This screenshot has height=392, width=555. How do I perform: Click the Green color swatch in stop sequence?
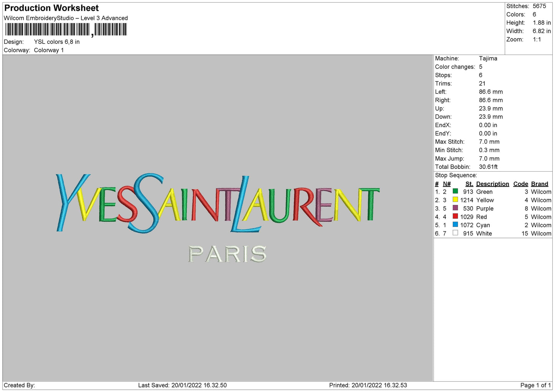[455, 191]
